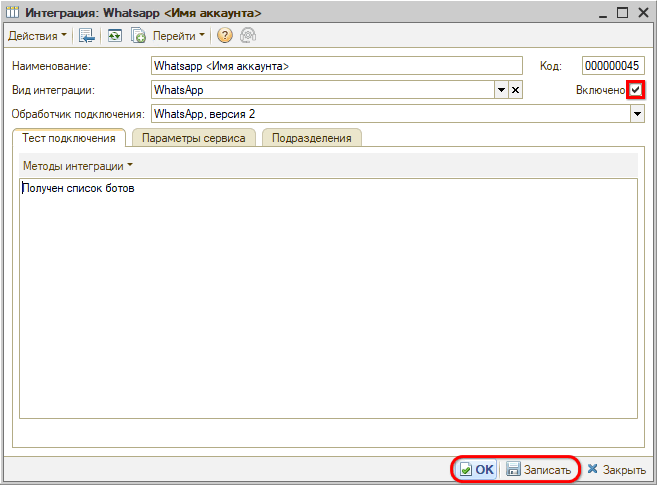Click into the Наименование text field
This screenshot has height=485, width=657.
tap(336, 66)
